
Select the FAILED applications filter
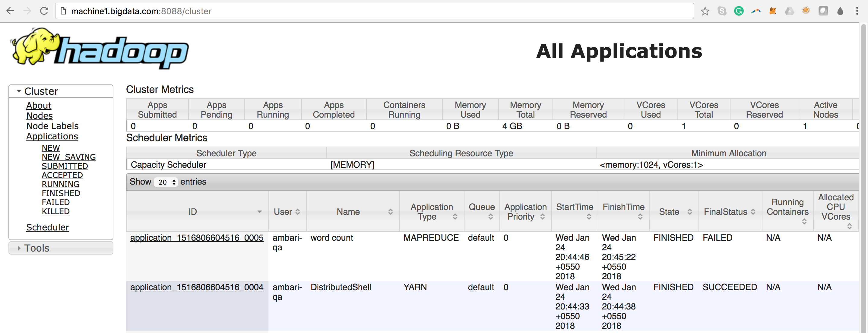[55, 202]
